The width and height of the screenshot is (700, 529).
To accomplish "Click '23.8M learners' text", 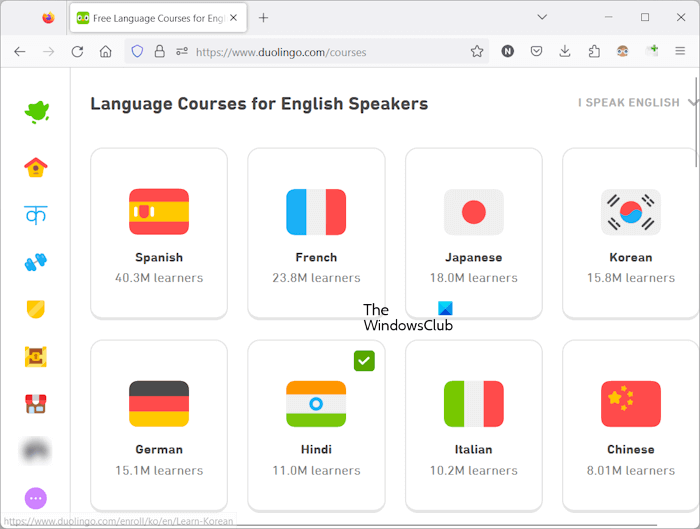I will pos(316,278).
